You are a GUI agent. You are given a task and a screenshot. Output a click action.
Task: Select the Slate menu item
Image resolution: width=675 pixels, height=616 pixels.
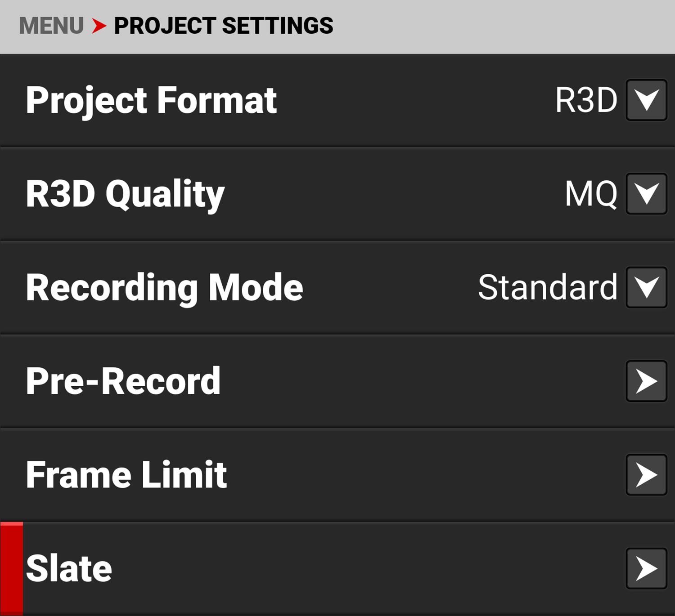tap(69, 568)
